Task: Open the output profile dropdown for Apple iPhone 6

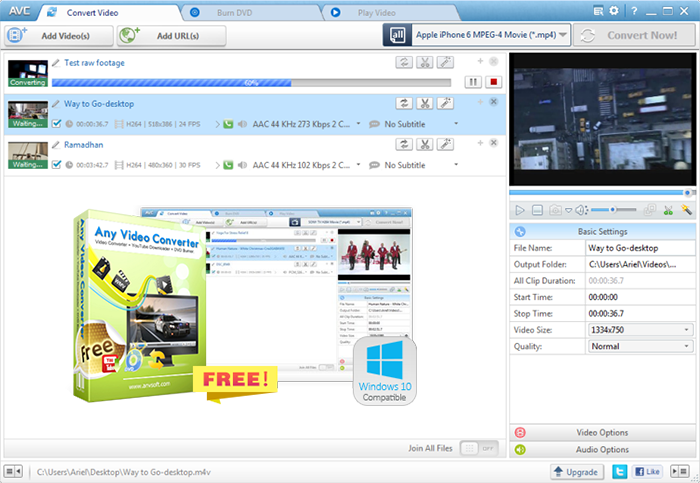Action: 492,35
